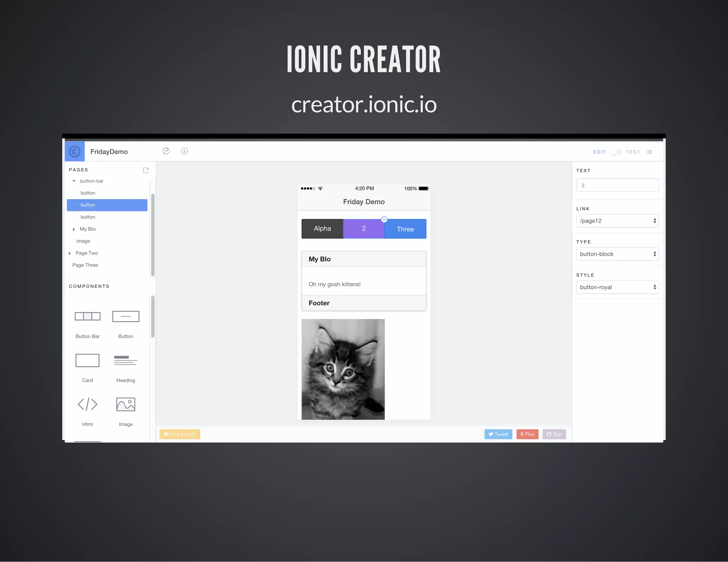The height and width of the screenshot is (562, 728).
Task: Click the download export icon
Action: click(x=184, y=151)
